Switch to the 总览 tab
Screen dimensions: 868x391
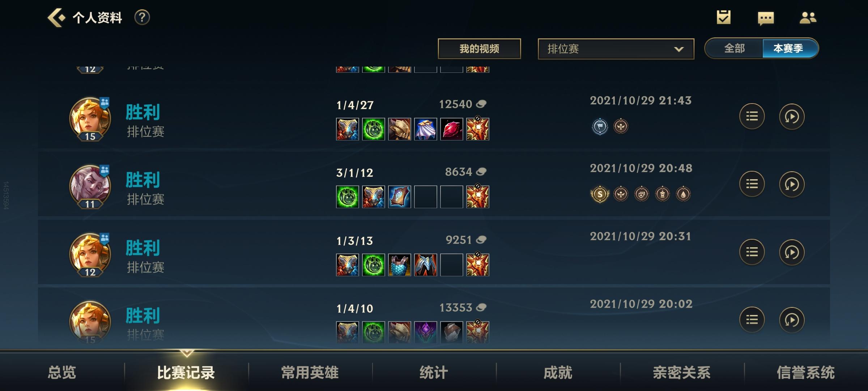coord(62,373)
